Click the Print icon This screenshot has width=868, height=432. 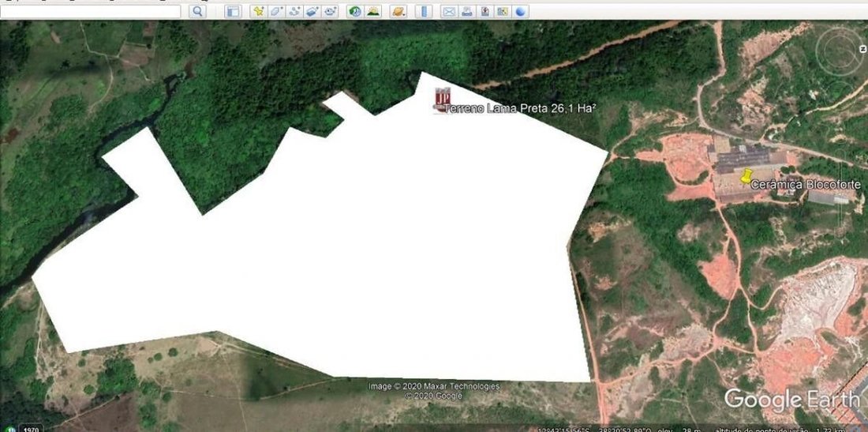[x=466, y=11]
